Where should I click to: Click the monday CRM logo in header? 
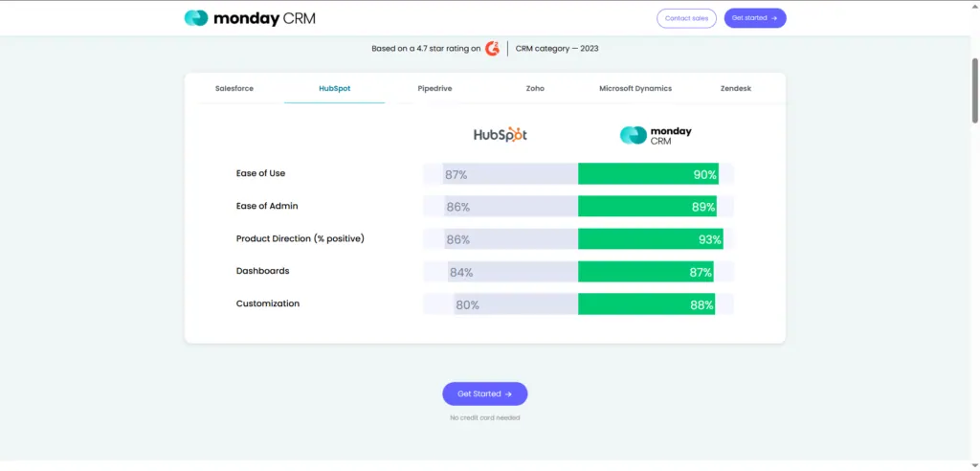[250, 18]
